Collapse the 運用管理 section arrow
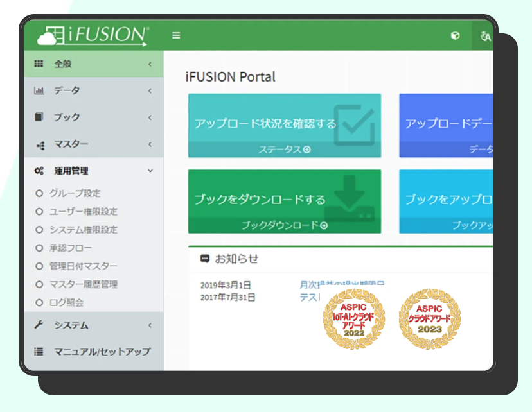 (150, 171)
